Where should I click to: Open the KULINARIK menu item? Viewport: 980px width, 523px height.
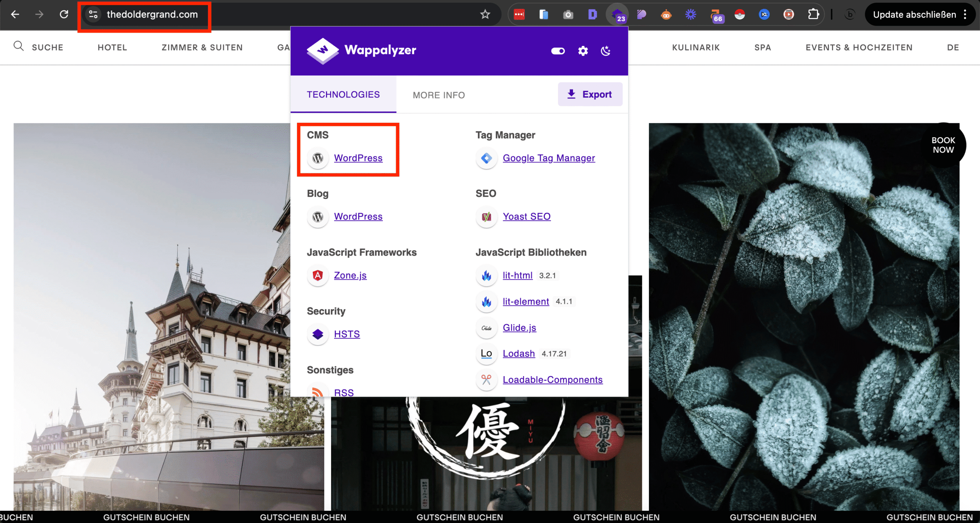click(x=696, y=47)
